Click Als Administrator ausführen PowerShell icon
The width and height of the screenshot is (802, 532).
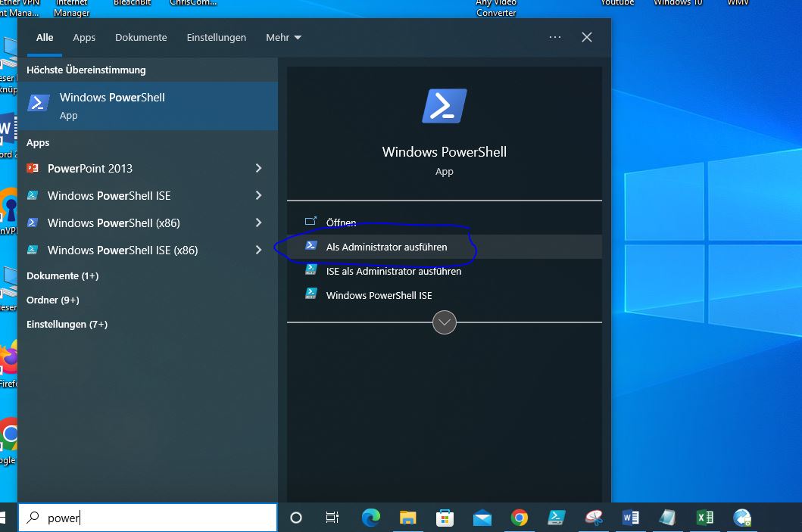pyautogui.click(x=311, y=245)
